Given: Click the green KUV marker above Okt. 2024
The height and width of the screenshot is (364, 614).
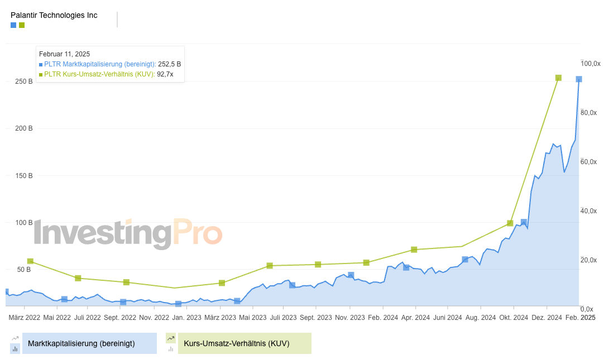Looking at the screenshot, I should 510,223.
